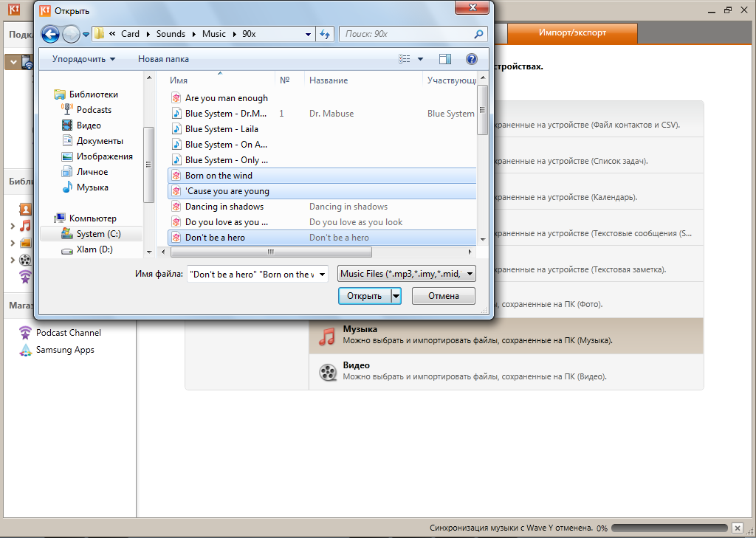Expand the music library node in Kies
Viewport: 756px width, 538px height.
point(13,226)
